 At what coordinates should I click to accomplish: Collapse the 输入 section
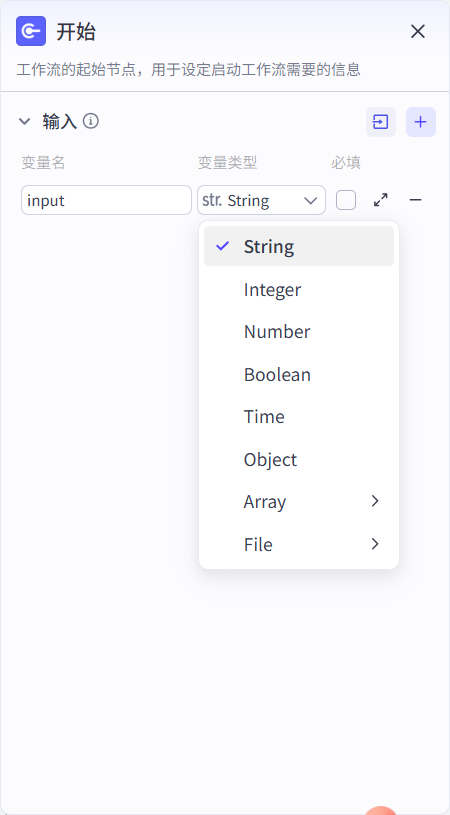(24, 122)
